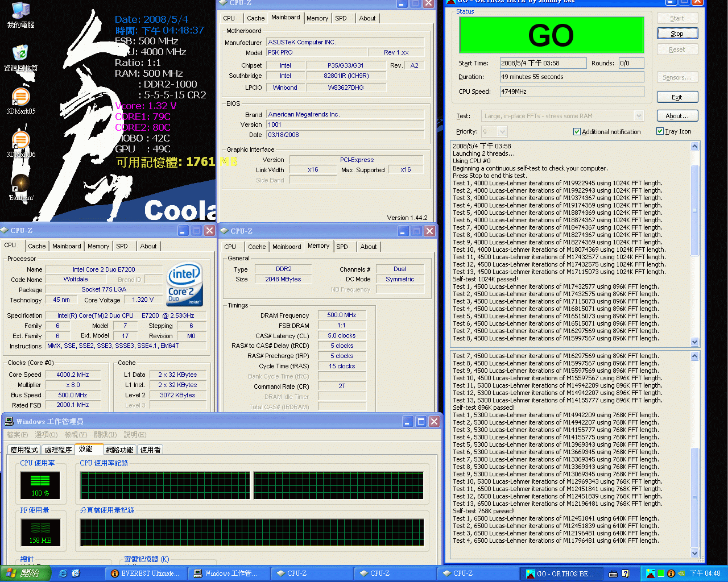The image size is (728, 582).
Task: Toggle Additional notification checkbox in ORTHOS
Action: pyautogui.click(x=577, y=131)
